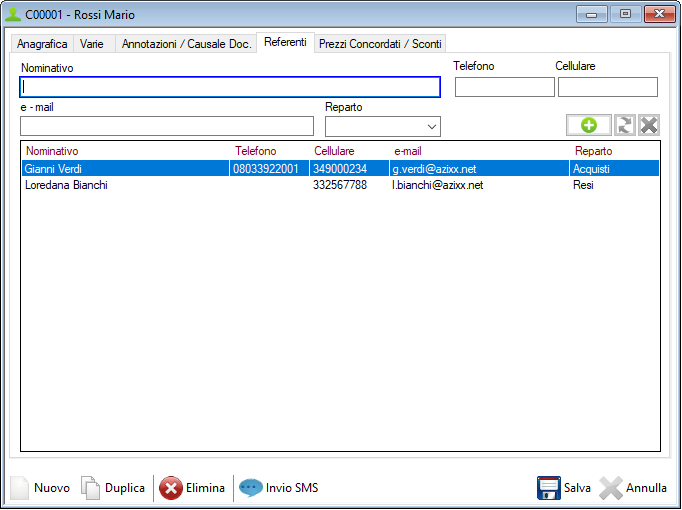Click Nuovo blank page icon
Screen dimensions: 682x510
click(20, 488)
